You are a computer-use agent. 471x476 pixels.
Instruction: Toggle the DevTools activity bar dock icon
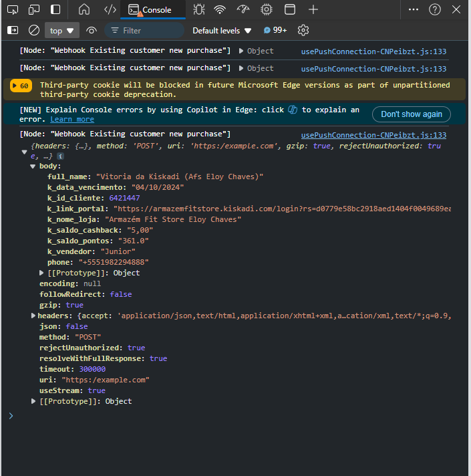55,10
